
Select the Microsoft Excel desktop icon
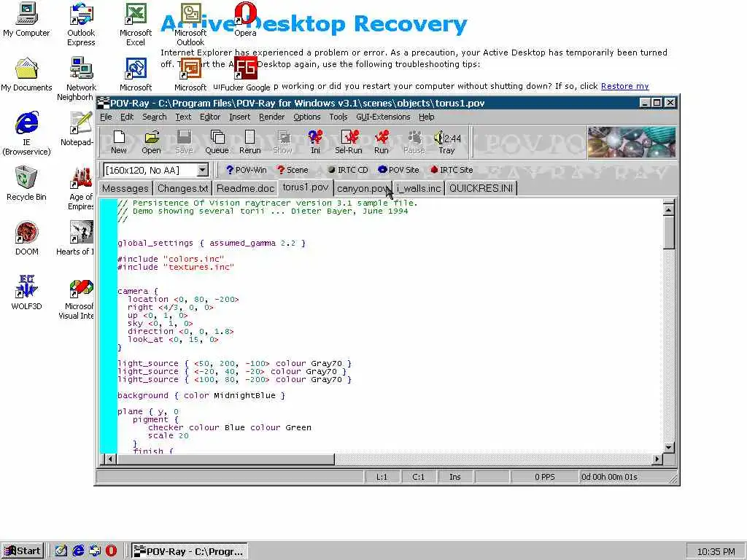135,25
